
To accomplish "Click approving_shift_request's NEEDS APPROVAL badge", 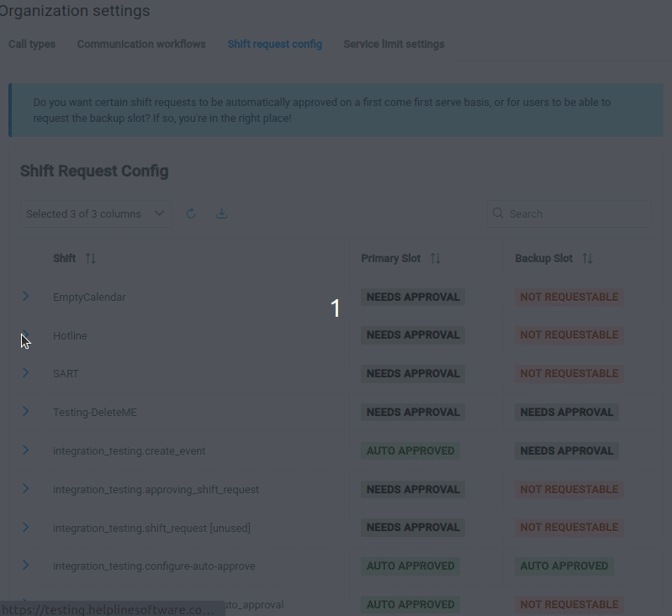I will (413, 489).
